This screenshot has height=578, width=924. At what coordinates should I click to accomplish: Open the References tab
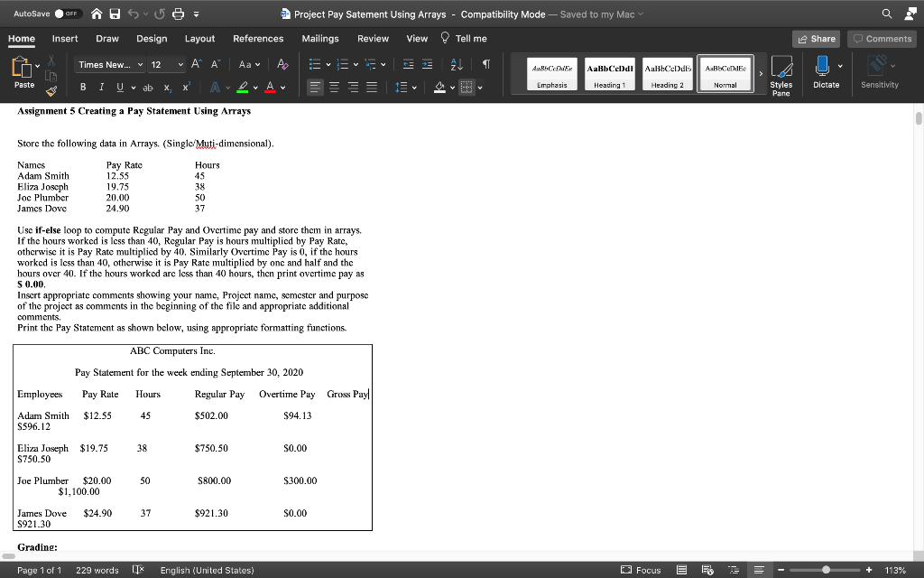coord(258,38)
